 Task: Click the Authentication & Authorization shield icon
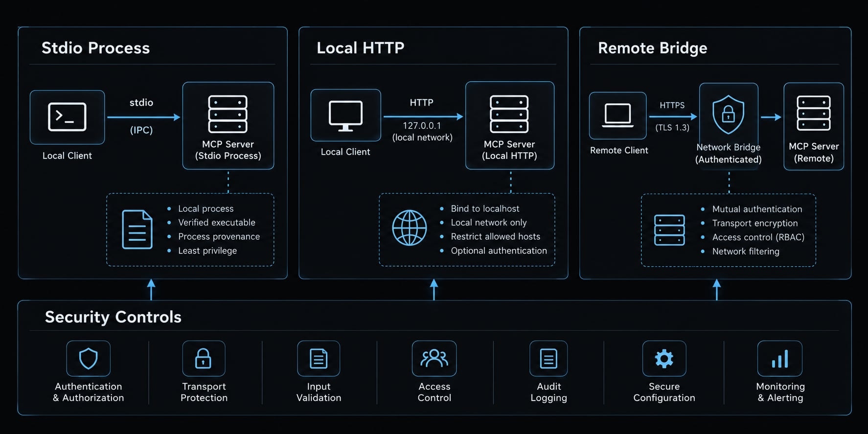pyautogui.click(x=89, y=359)
